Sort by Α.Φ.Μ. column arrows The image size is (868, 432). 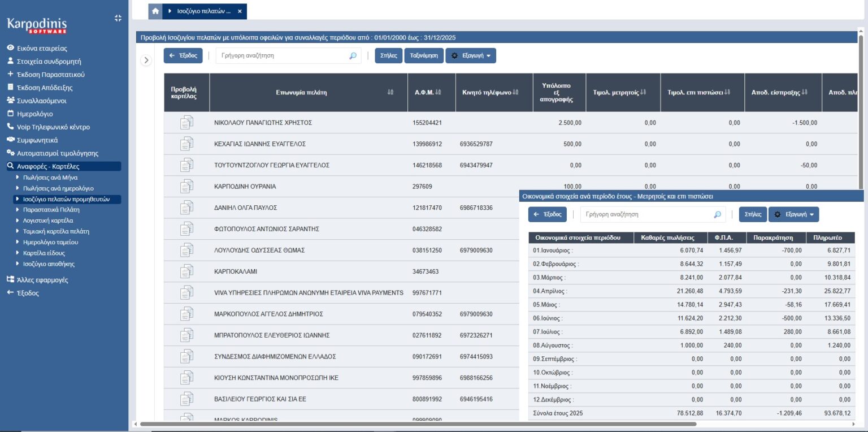[x=439, y=92]
